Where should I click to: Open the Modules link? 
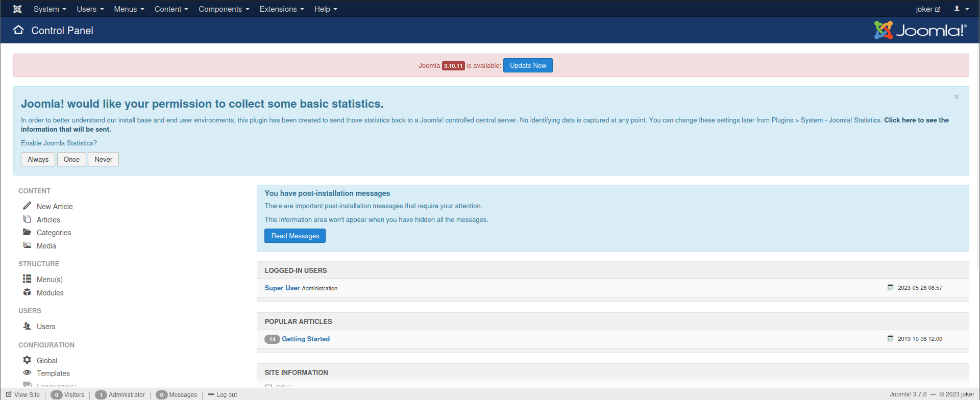[x=50, y=293]
